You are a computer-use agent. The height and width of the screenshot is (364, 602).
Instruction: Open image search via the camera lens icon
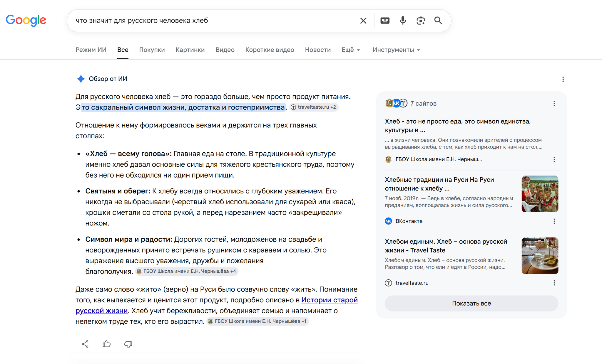(421, 21)
